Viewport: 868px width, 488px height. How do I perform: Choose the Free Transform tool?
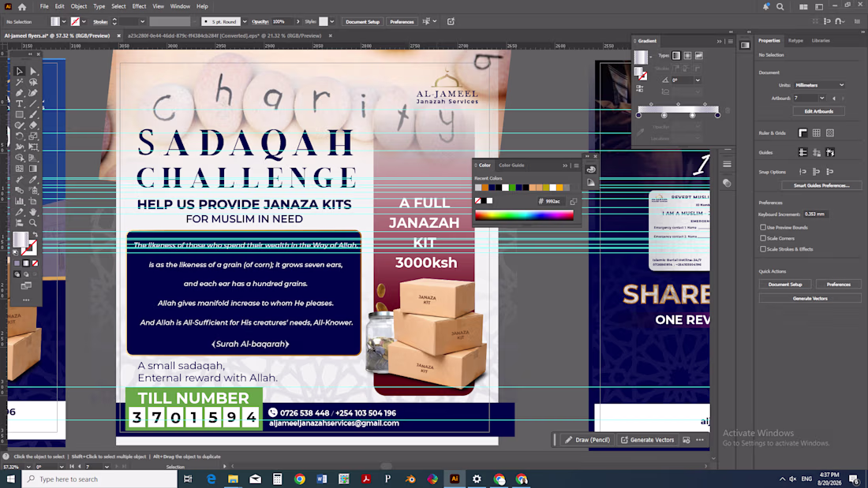tap(33, 147)
